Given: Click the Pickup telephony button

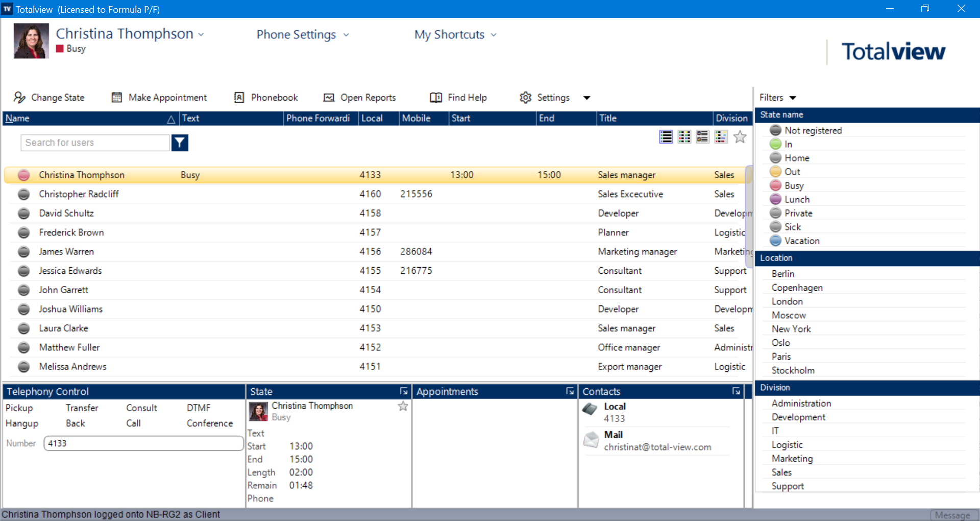Looking at the screenshot, I should (19, 408).
